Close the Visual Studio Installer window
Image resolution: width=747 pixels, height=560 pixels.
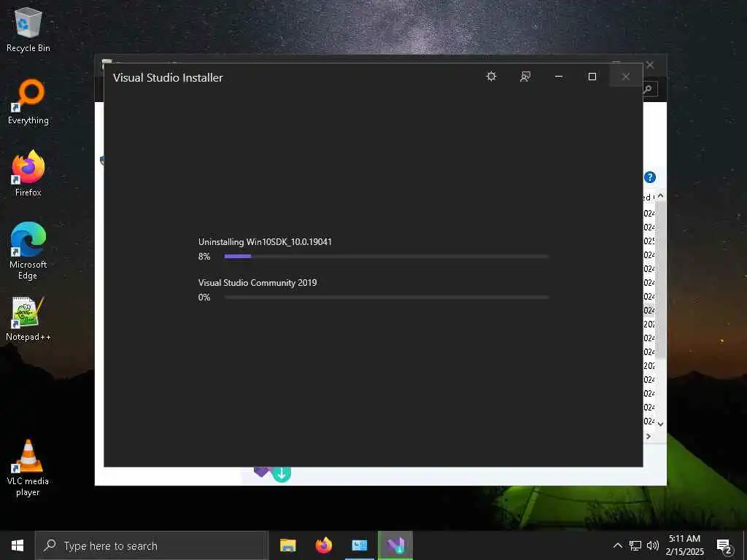click(x=626, y=77)
